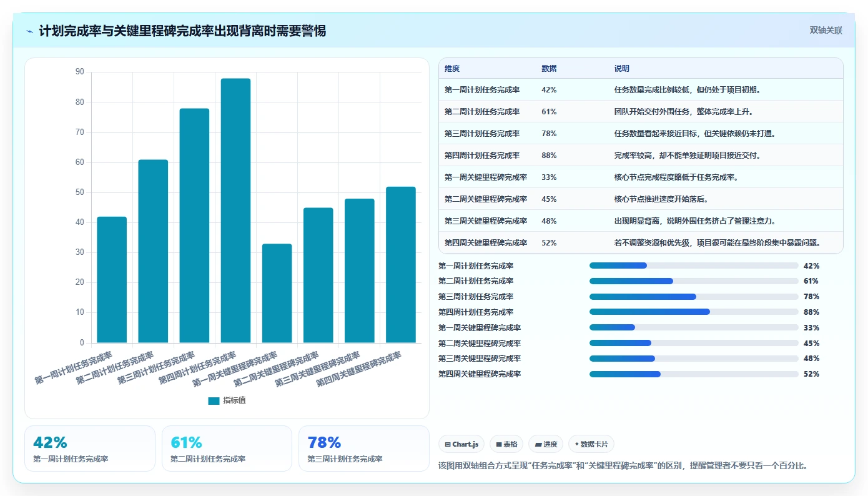The height and width of the screenshot is (496, 868).
Task: Click the y-axis tick label 90
Action: pos(79,72)
